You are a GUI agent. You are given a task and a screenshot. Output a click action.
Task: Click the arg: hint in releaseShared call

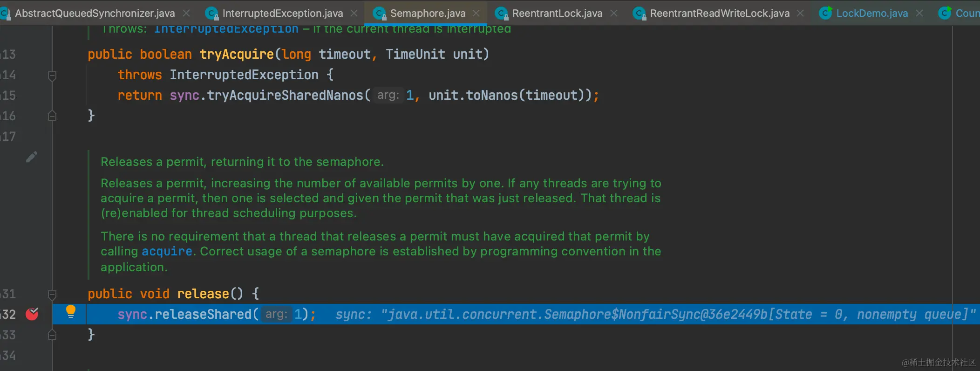pos(276,314)
